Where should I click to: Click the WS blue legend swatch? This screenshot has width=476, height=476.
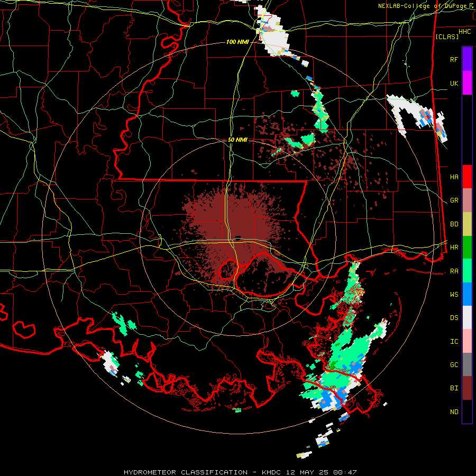(x=467, y=294)
